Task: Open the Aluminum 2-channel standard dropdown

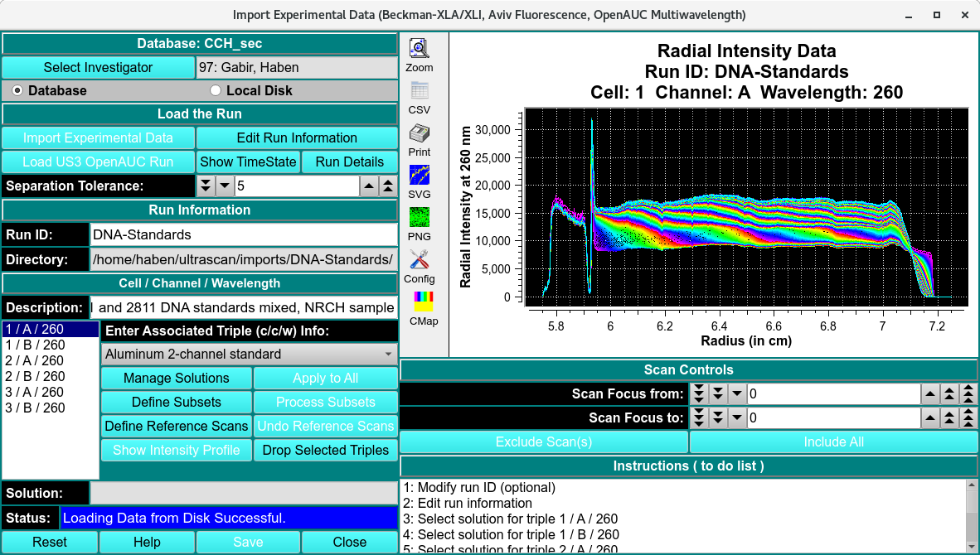Action: click(249, 354)
